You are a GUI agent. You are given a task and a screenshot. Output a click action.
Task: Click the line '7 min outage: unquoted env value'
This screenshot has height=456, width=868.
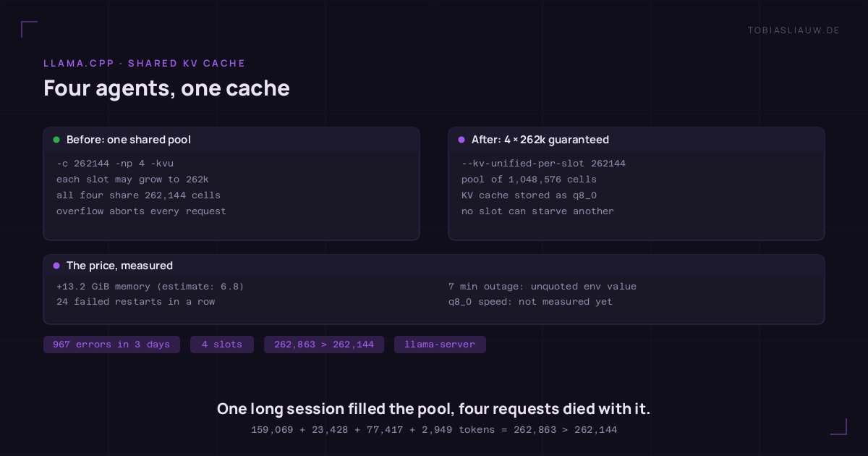[x=542, y=287]
